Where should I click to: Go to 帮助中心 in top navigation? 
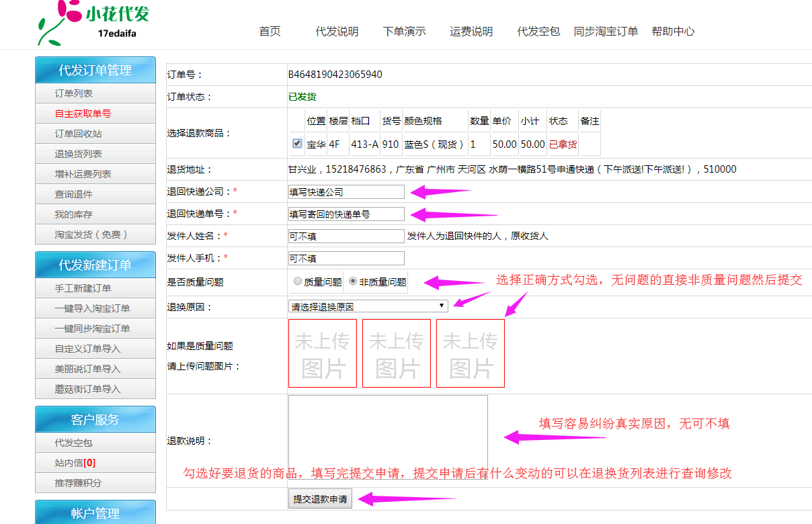tap(673, 32)
